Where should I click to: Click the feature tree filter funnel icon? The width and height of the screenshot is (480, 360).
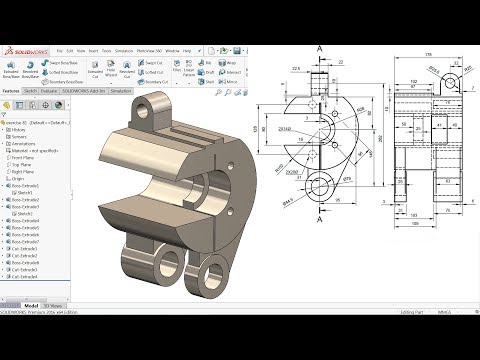[4, 114]
